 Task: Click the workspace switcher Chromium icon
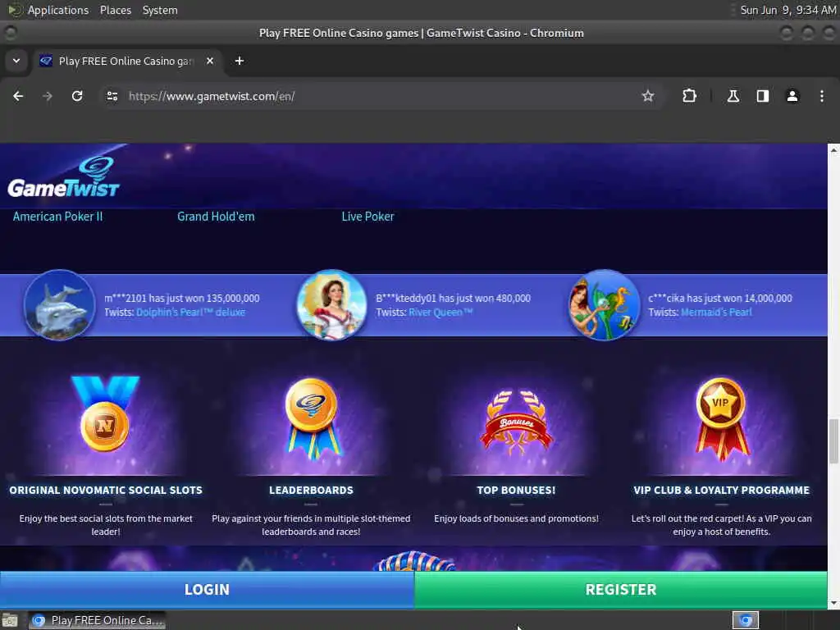click(x=746, y=620)
